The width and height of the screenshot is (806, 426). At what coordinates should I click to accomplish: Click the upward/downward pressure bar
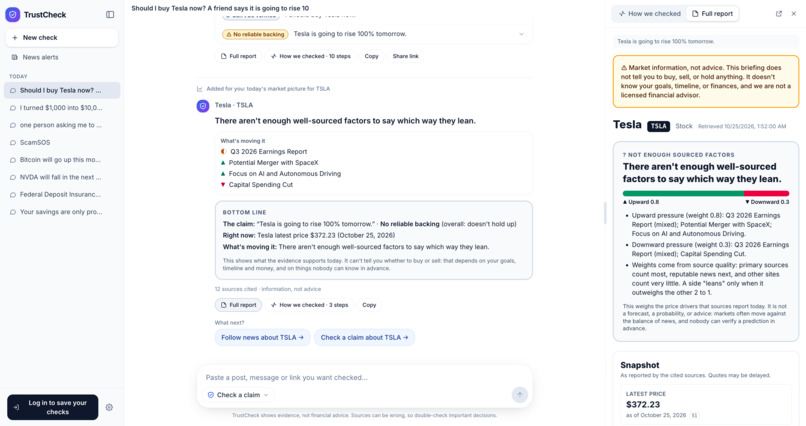point(706,194)
